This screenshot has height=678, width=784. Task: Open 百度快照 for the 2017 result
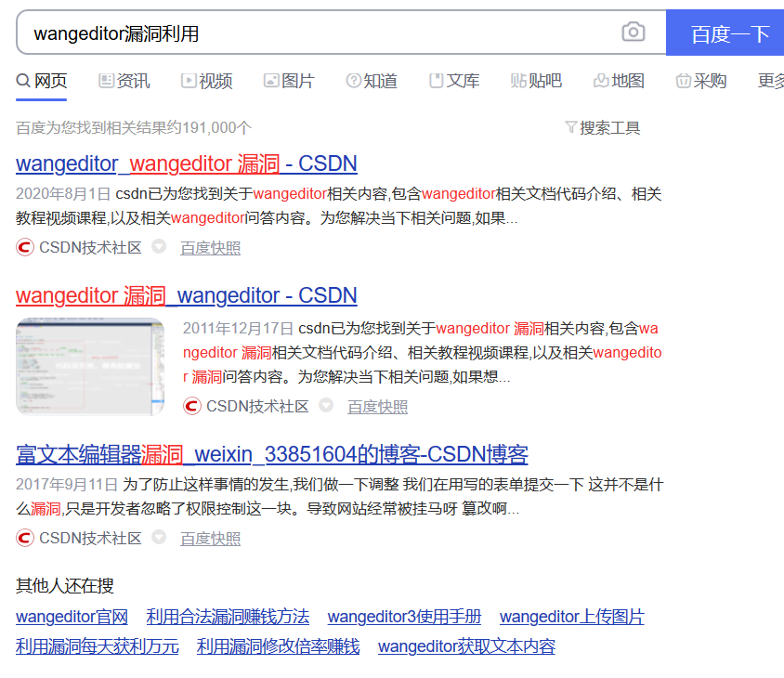(x=211, y=539)
